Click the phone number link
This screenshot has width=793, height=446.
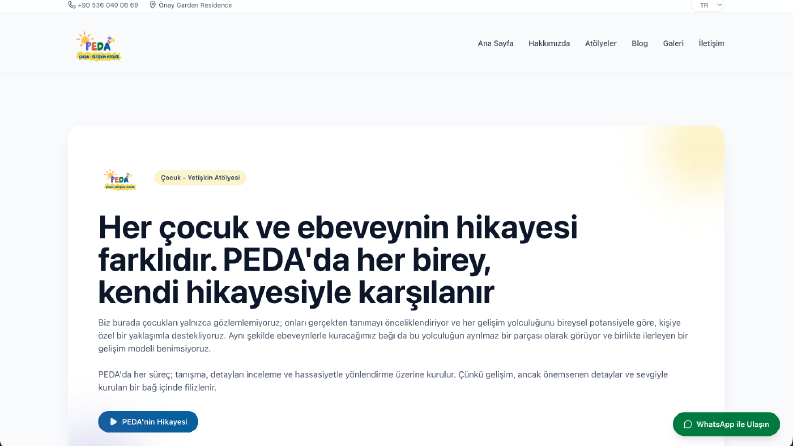tap(108, 5)
